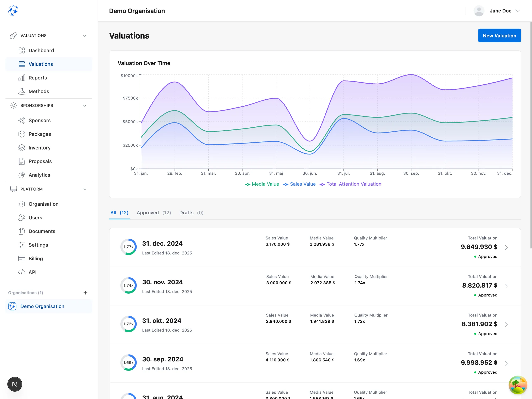Collapse the VALUATIONS sidebar section
This screenshot has height=399, width=532.
85,36
